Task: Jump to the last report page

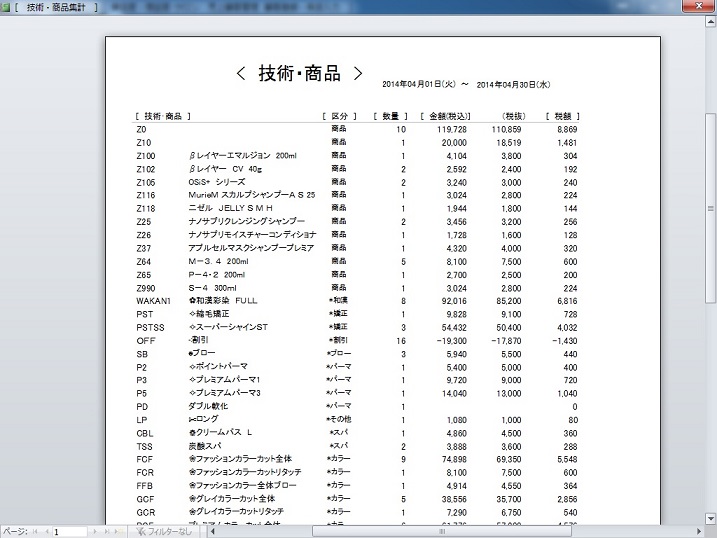Action: (x=107, y=532)
